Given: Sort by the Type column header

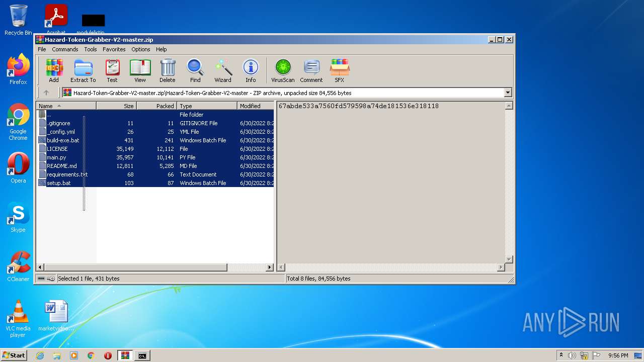Looking at the screenshot, I should coord(207,106).
